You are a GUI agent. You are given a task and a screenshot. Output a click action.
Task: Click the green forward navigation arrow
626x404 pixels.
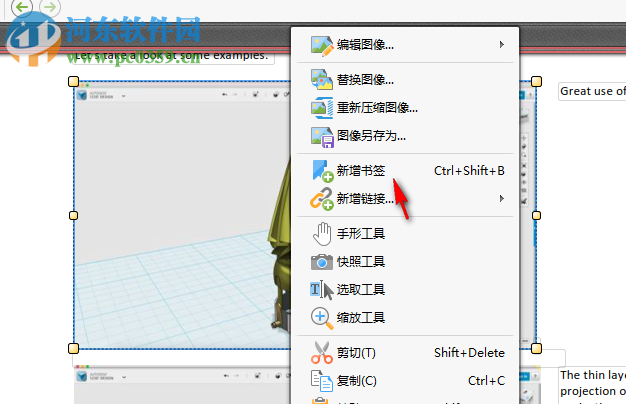coord(50,7)
